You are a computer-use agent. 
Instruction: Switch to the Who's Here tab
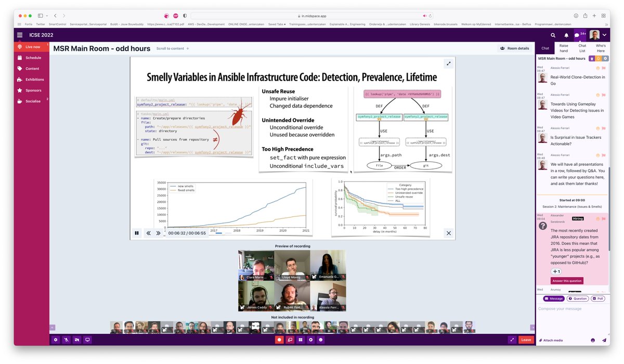601,48
